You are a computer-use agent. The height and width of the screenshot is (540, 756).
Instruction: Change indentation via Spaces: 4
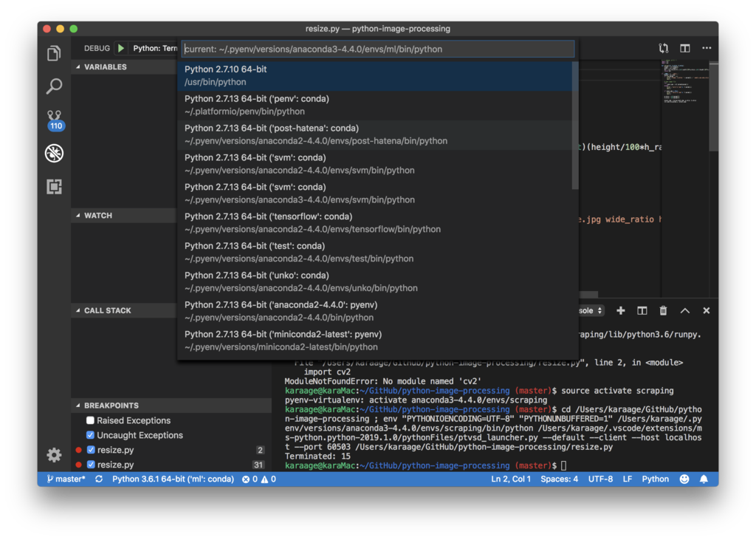[x=560, y=479]
